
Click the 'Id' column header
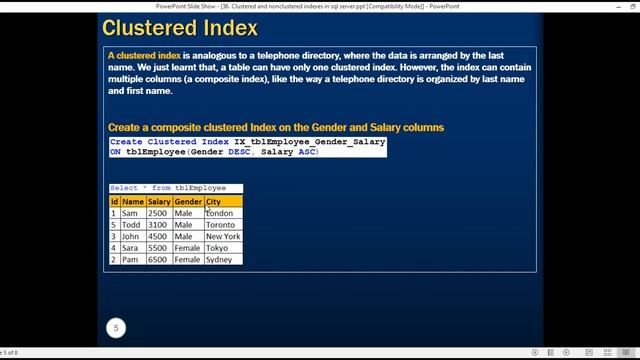(x=115, y=202)
